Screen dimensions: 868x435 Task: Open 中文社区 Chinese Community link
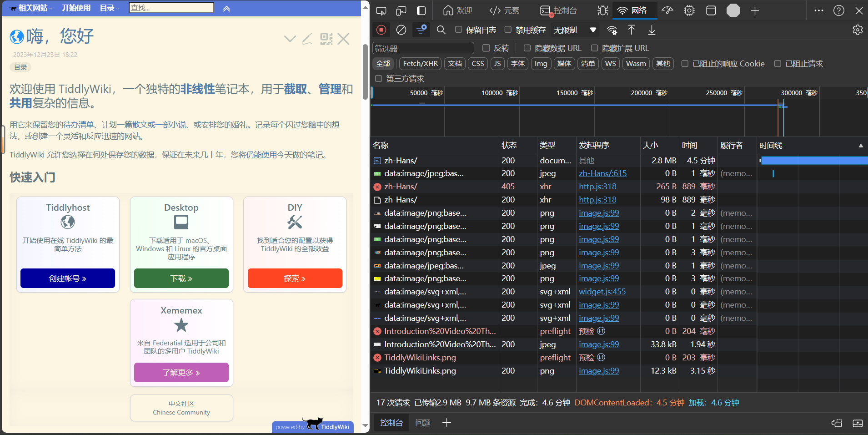[181, 408]
